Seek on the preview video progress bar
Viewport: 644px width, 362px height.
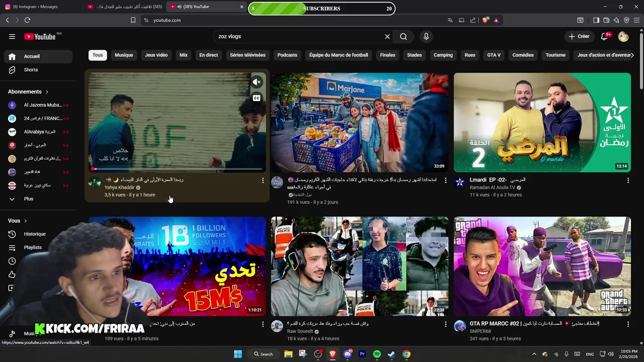177,169
